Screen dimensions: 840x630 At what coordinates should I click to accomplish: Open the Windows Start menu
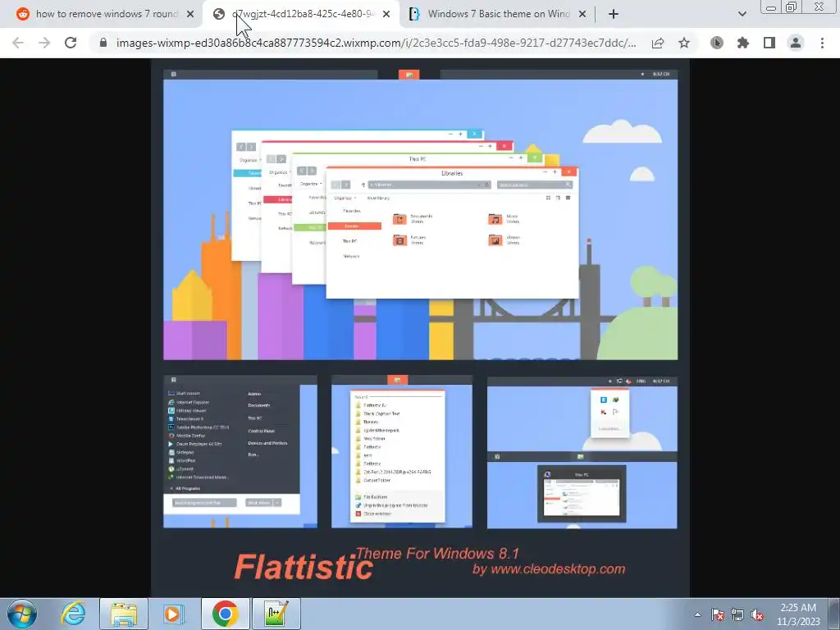pyautogui.click(x=22, y=614)
